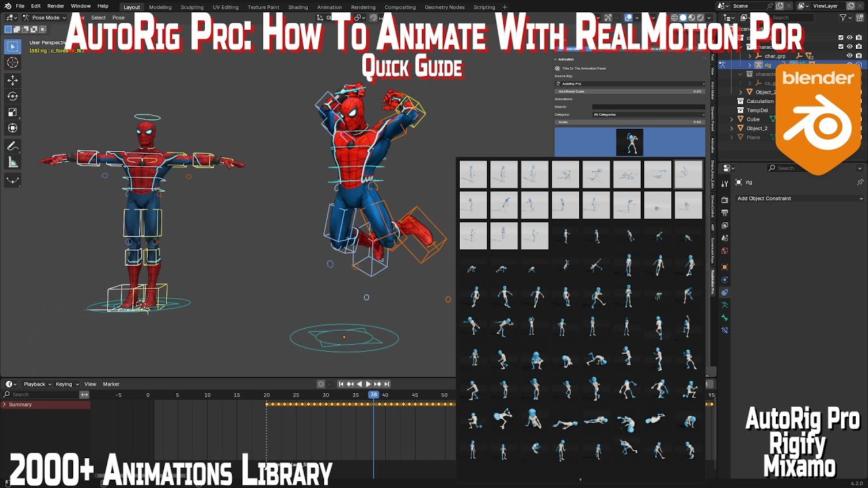Adjust the Additional Scale slider
The image size is (868, 488).
(x=630, y=91)
